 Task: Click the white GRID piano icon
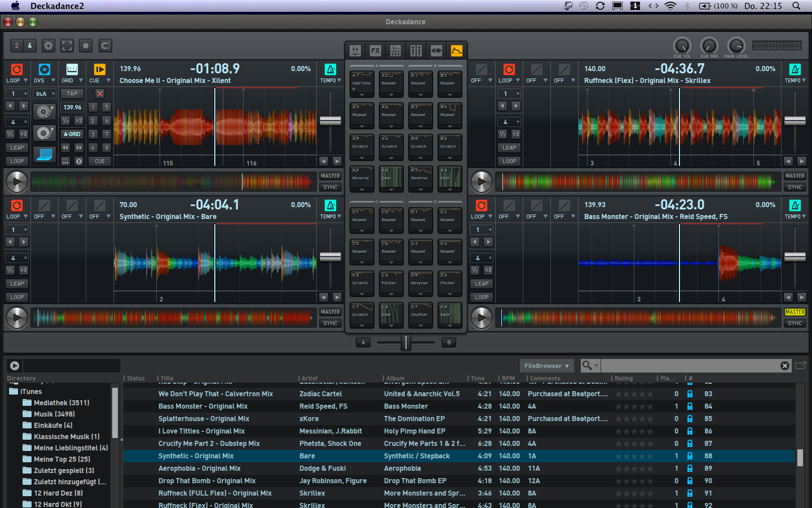[72, 69]
